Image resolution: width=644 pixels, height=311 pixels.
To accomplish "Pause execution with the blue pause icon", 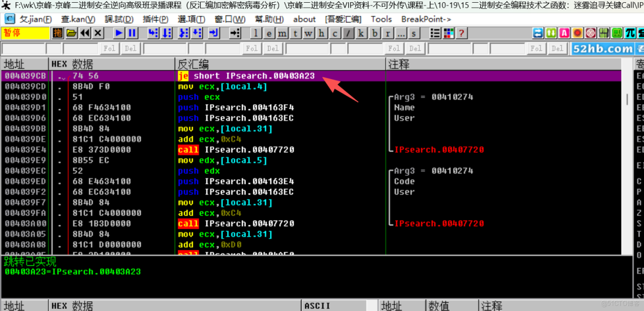I will tap(132, 33).
